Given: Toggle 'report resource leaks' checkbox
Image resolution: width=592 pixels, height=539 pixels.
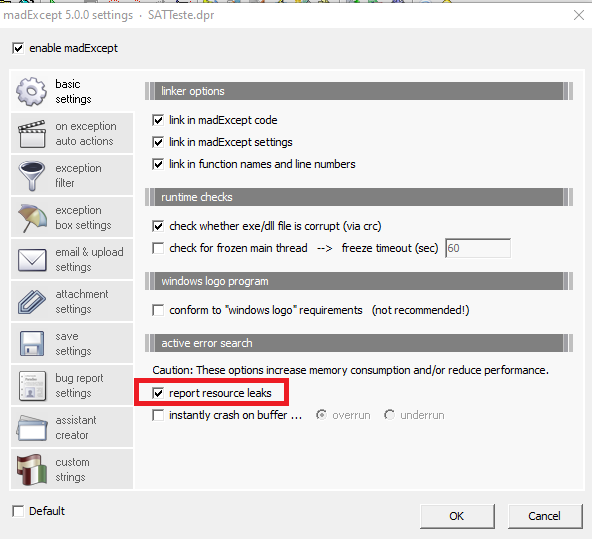Looking at the screenshot, I should (x=158, y=393).
